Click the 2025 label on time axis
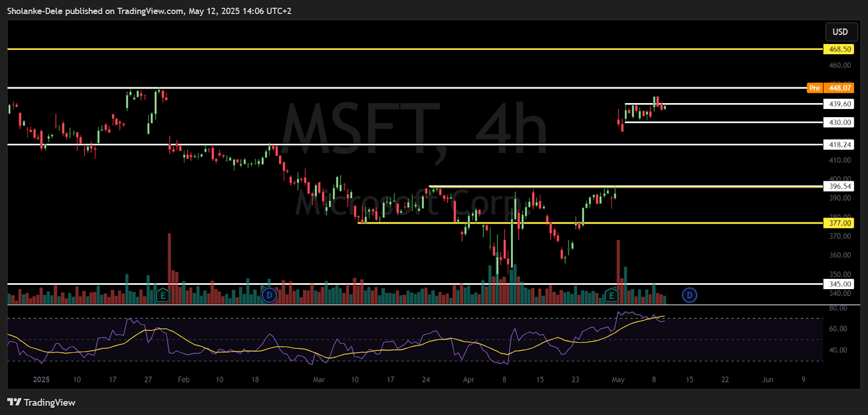868x415 pixels. [x=41, y=380]
